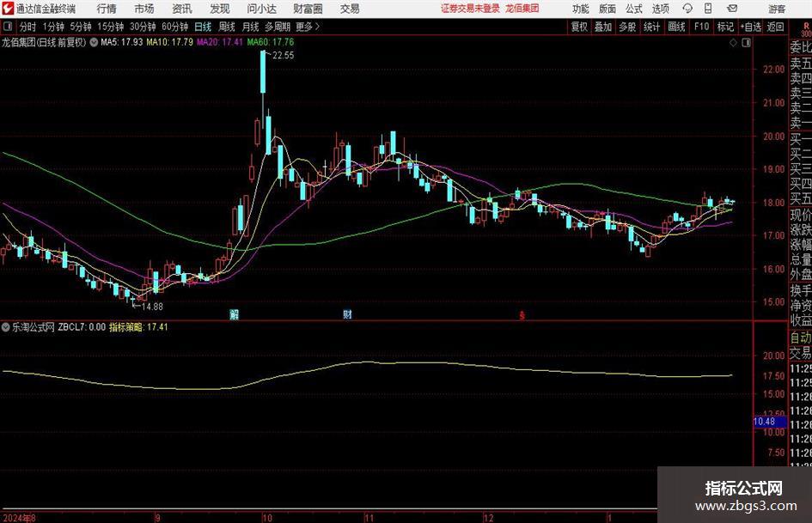Click the 通达信 red logo icon
Image resolution: width=812 pixels, height=523 pixels.
click(x=8, y=9)
